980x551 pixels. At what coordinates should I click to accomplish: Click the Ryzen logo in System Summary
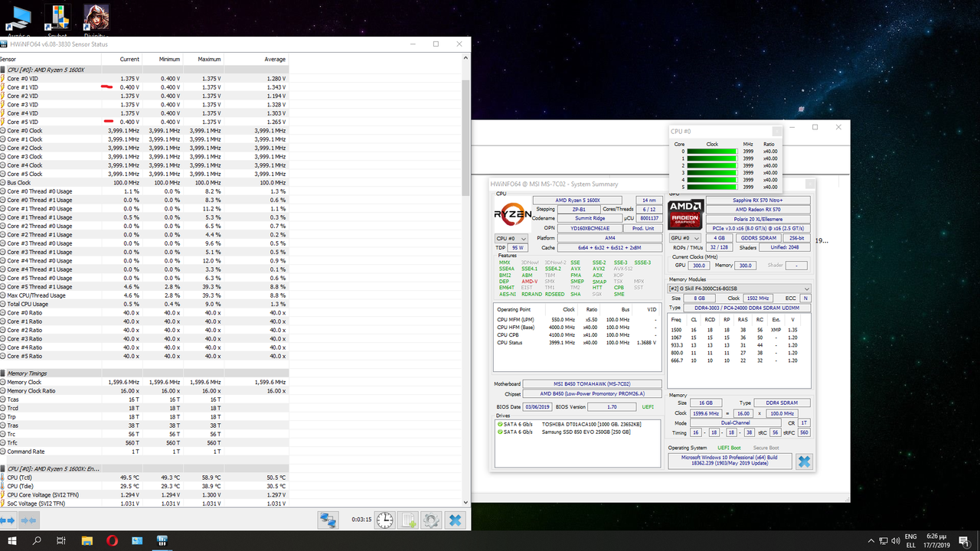tap(512, 215)
